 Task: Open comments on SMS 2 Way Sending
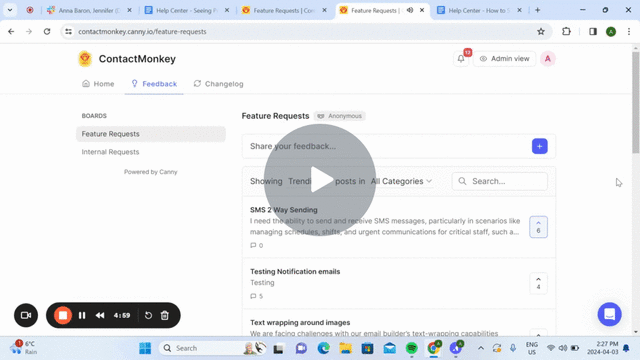click(256, 245)
